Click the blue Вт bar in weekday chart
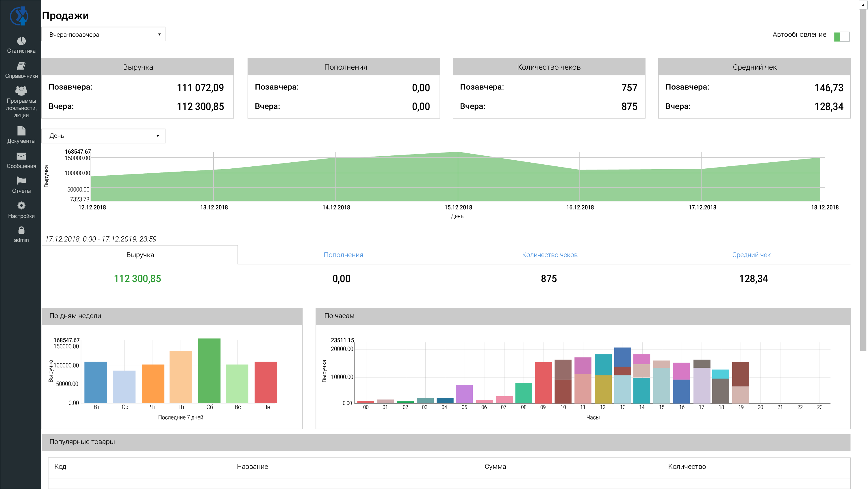The image size is (868, 489). pos(96,382)
